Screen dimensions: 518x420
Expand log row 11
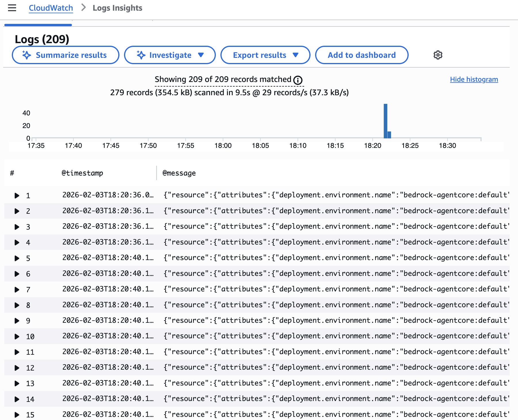[17, 352]
